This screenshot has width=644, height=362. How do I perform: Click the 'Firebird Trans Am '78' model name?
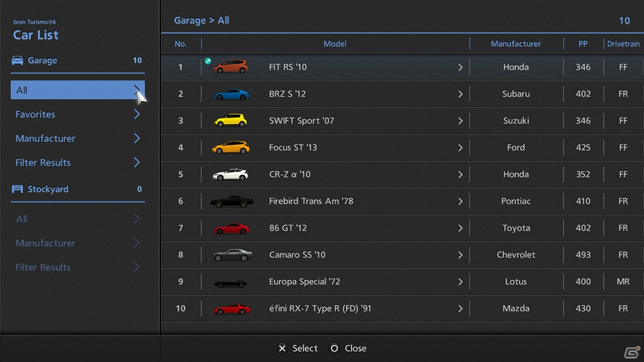311,201
